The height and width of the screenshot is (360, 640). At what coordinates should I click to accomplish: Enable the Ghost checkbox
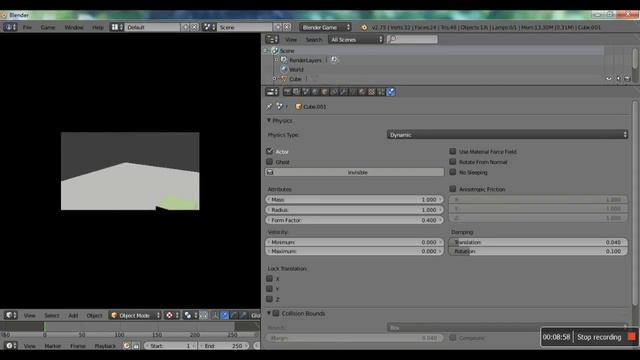269,162
